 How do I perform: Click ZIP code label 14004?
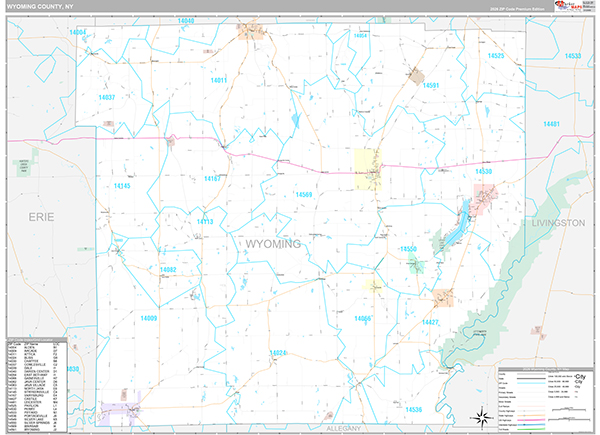point(78,33)
